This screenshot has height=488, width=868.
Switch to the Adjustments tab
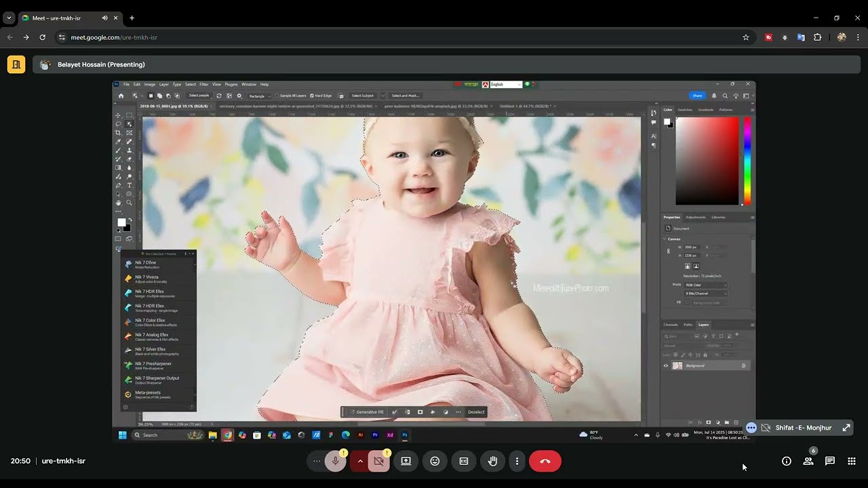click(696, 217)
